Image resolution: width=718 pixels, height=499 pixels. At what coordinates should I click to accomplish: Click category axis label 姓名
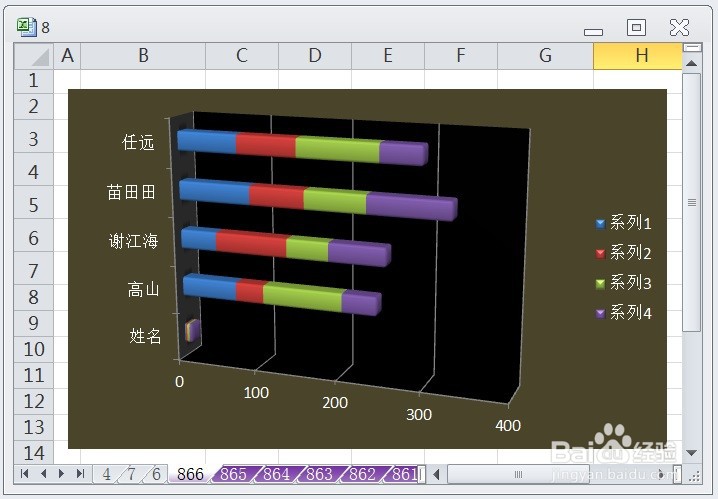145,336
